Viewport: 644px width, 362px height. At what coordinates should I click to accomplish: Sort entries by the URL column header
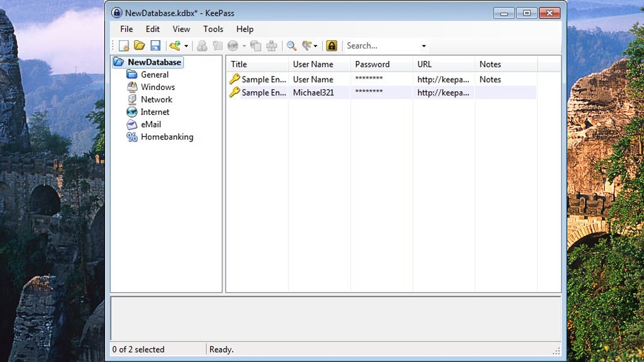[444, 64]
